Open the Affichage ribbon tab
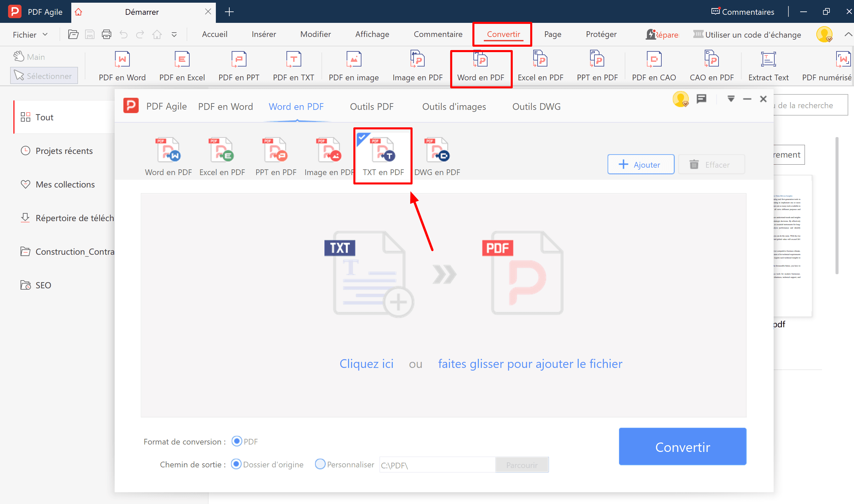Screen dimensions: 854x504 point(372,34)
